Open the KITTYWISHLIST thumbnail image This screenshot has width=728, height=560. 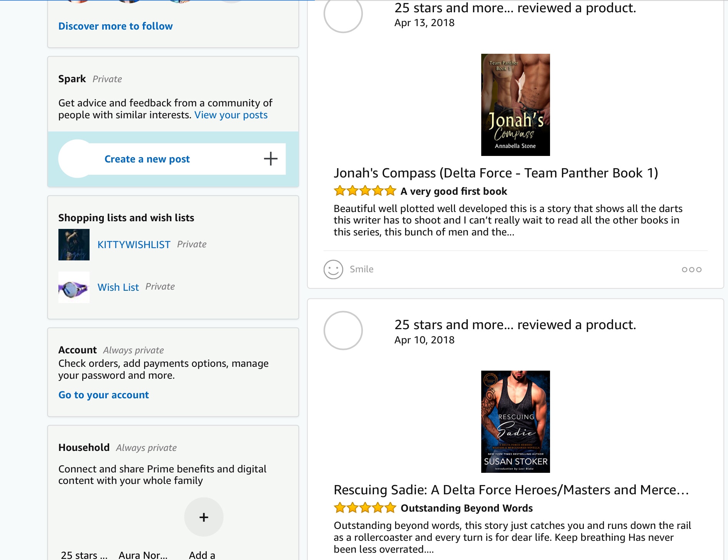pos(74,245)
